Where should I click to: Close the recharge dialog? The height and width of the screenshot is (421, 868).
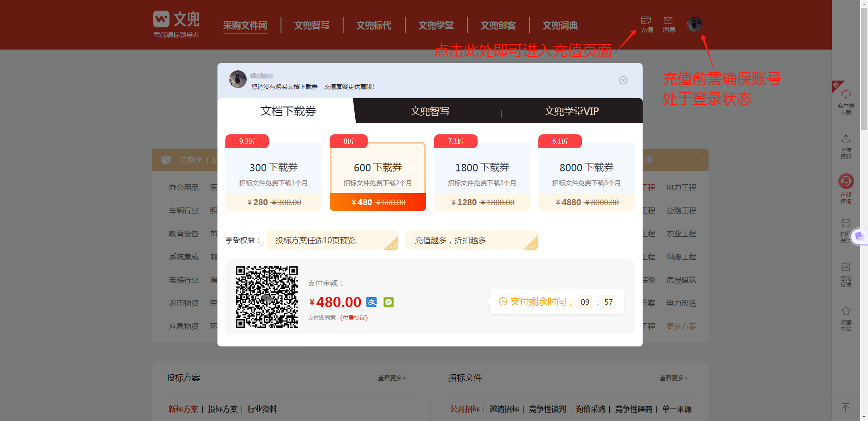623,80
